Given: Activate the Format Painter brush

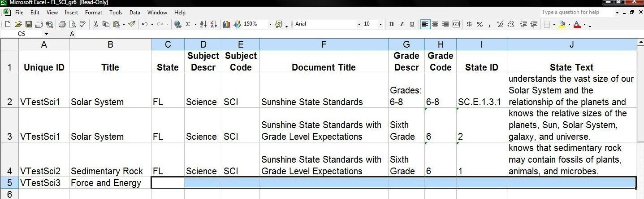Looking at the screenshot, I should 132,24.
